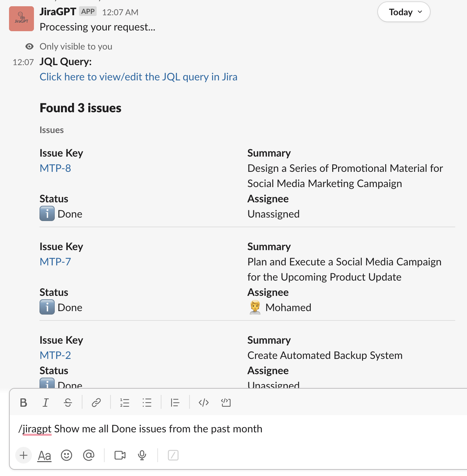Open issue MTP-7

coord(55,262)
